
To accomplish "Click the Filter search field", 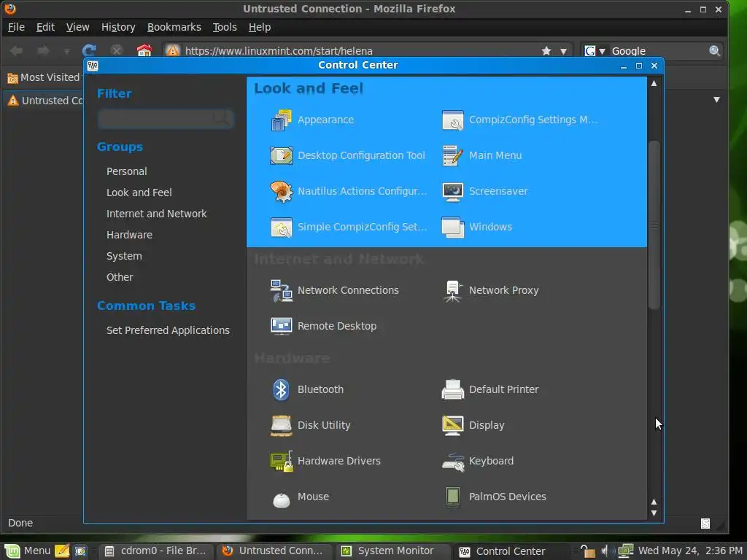I will coord(166,119).
